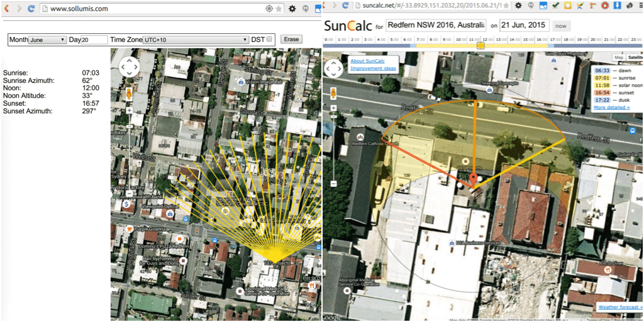The height and width of the screenshot is (322, 644).
Task: Bookmark suncalc.net with the star icon
Action: 506,5
